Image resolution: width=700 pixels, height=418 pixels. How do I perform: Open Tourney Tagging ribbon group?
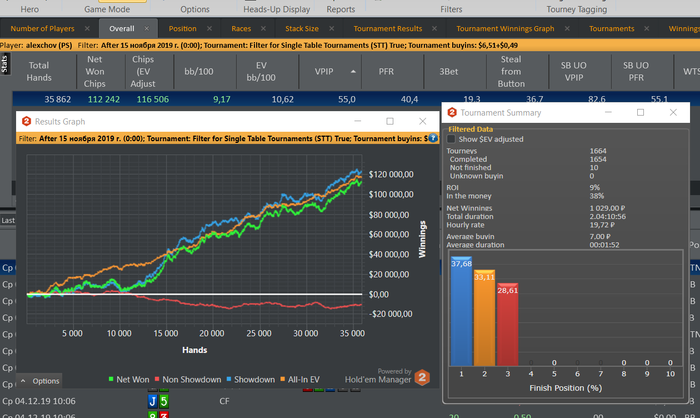[x=577, y=9]
